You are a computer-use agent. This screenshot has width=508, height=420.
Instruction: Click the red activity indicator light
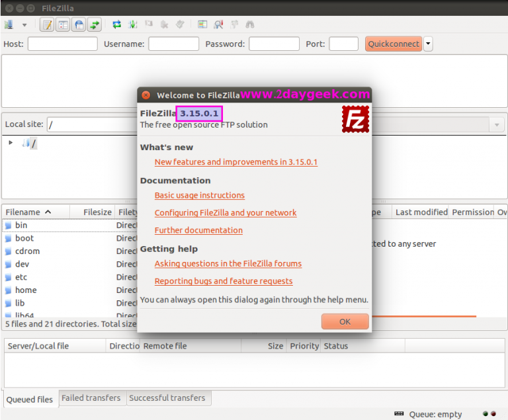point(493,413)
